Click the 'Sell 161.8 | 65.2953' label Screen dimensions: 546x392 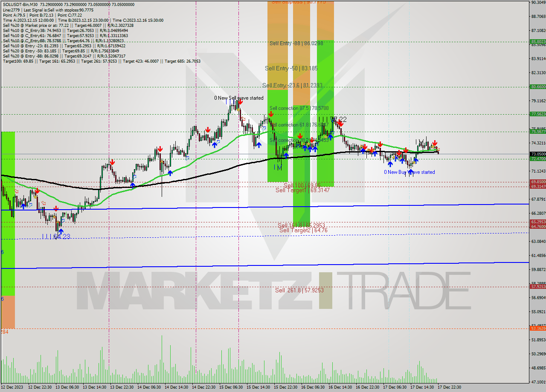tap(301, 225)
